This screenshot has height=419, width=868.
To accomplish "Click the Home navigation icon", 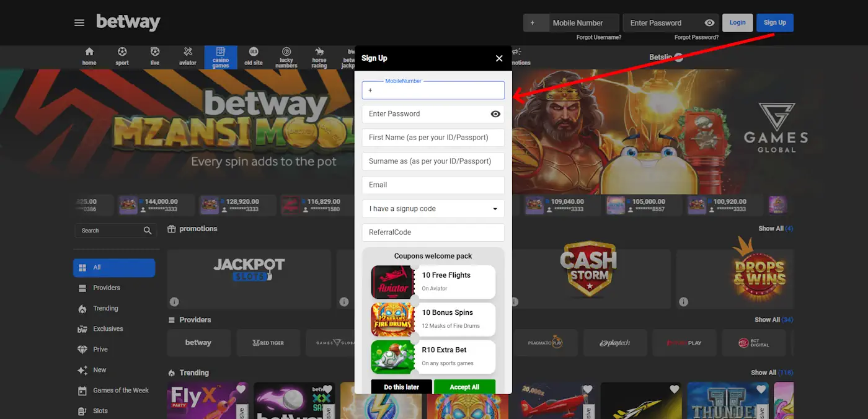I will tap(89, 56).
